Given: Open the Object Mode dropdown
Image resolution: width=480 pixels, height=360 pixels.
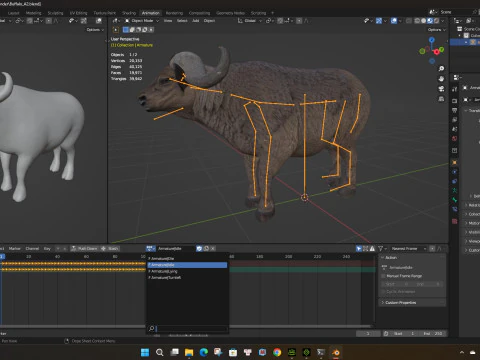Looking at the screenshot, I should click(142, 21).
